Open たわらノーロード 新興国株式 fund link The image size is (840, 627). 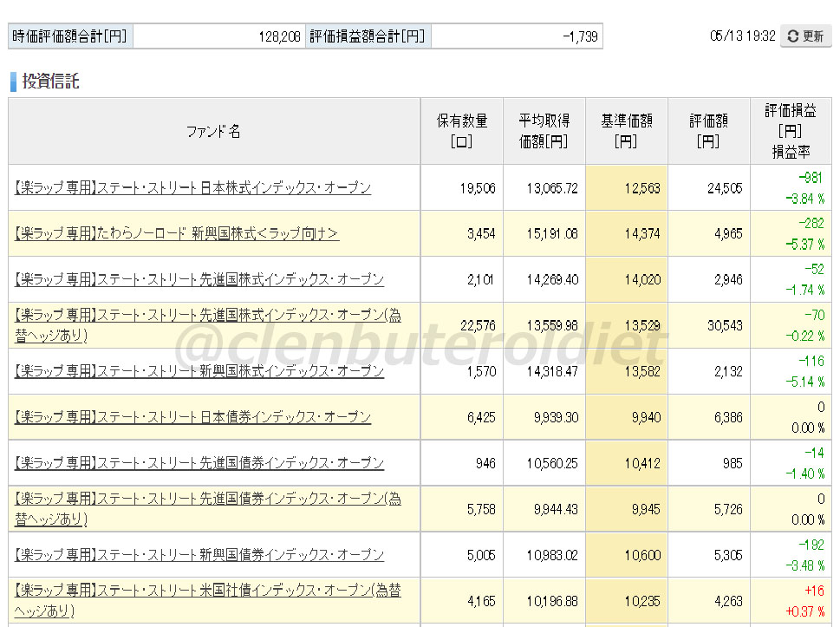(177, 233)
